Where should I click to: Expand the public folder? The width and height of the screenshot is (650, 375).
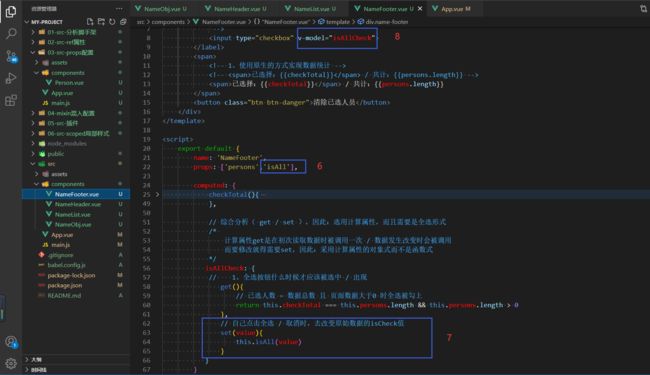click(x=77, y=153)
